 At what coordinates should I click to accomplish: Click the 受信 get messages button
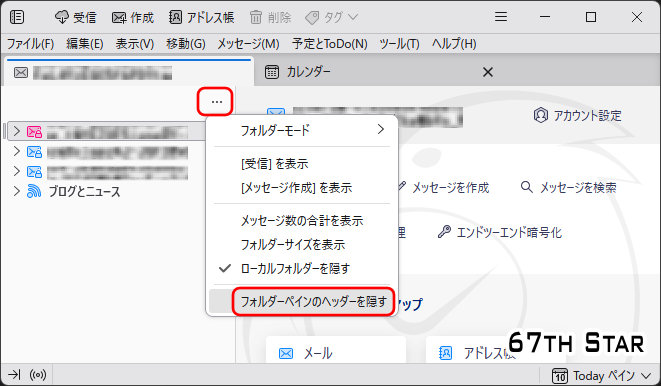coord(76,17)
